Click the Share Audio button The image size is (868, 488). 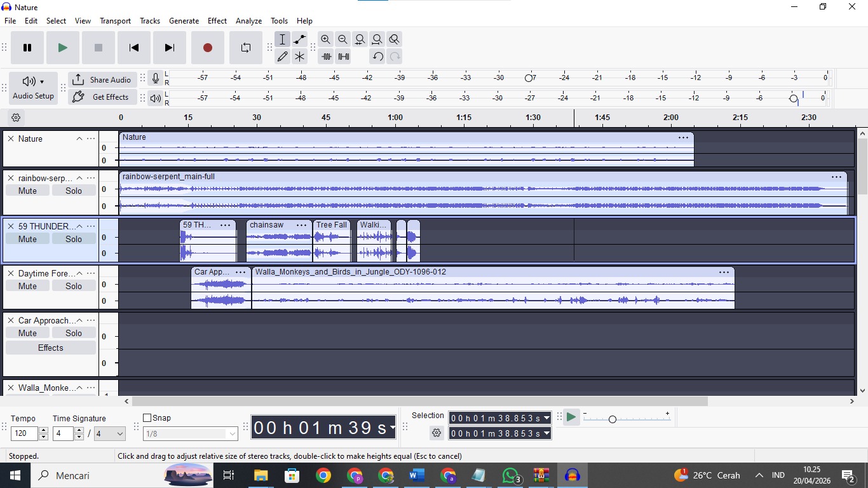coord(102,79)
